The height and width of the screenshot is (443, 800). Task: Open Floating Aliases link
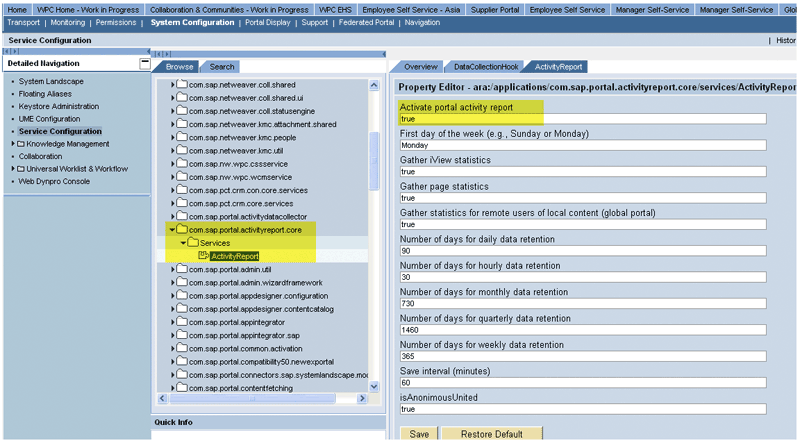coord(45,94)
